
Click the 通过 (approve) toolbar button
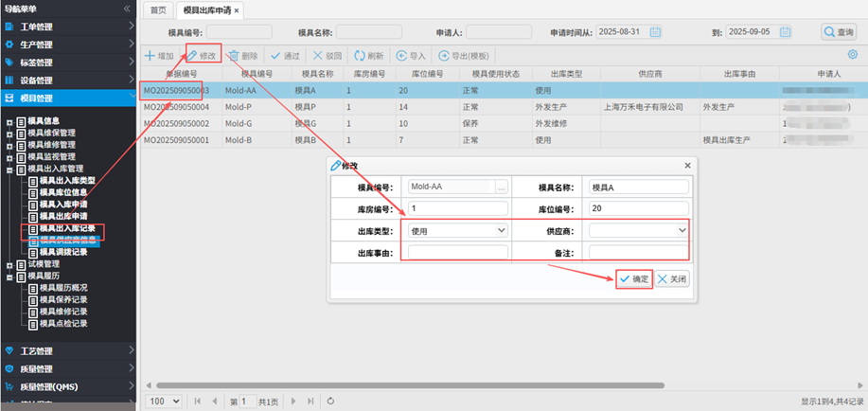pyautogui.click(x=285, y=56)
